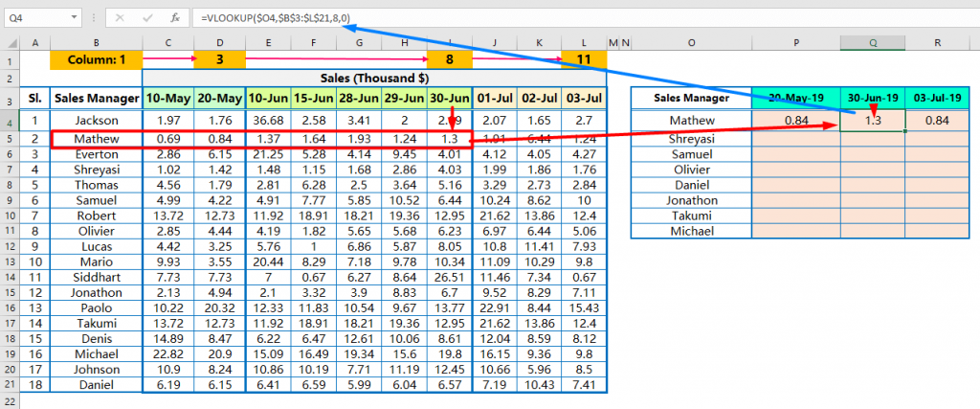Select column L header

pyautogui.click(x=584, y=42)
